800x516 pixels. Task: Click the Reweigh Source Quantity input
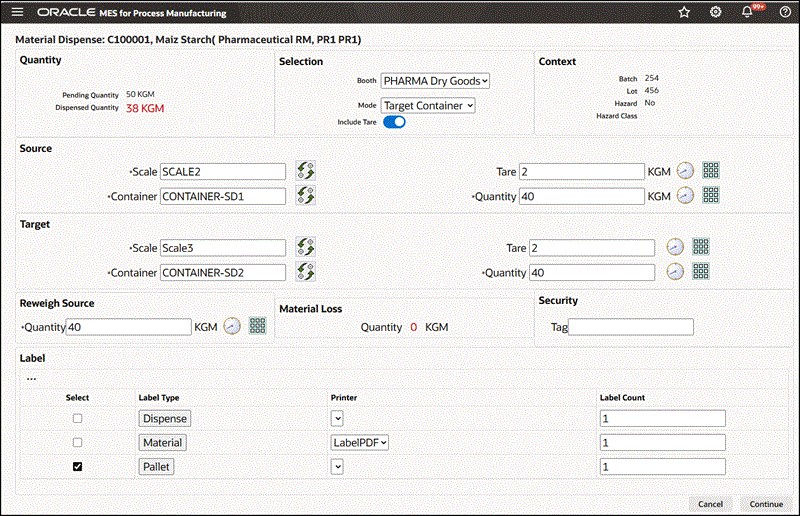point(129,327)
